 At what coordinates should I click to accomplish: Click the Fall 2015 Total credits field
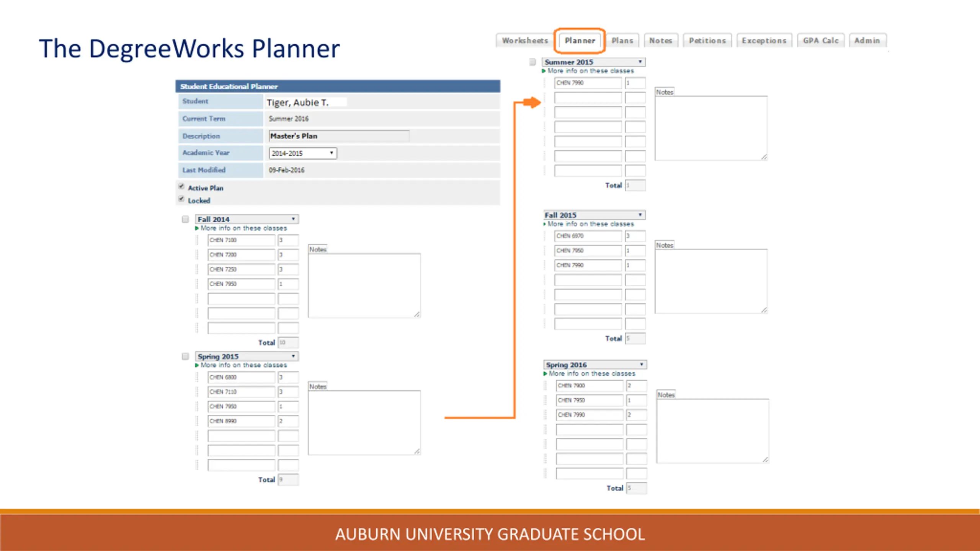(635, 339)
